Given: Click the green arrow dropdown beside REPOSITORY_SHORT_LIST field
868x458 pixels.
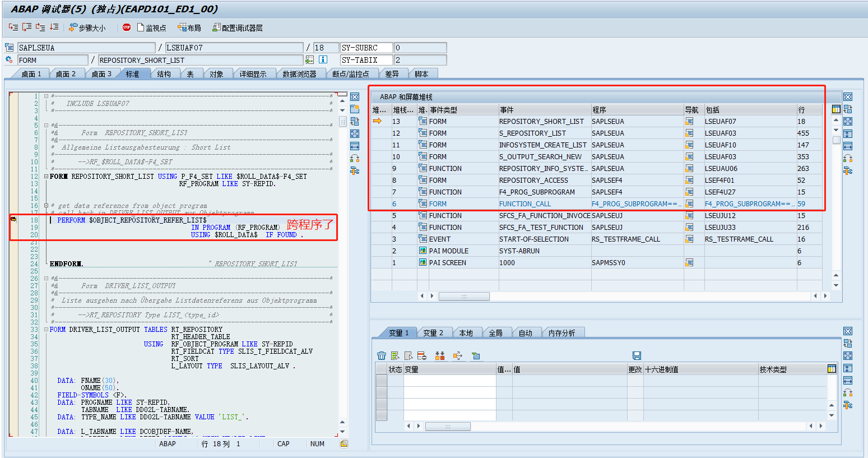Looking at the screenshot, I should (x=310, y=60).
